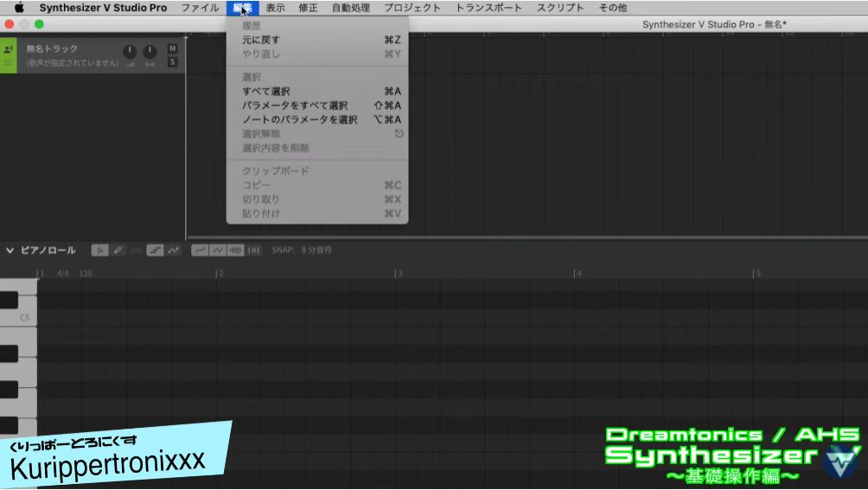
Task: Open the Synthesizer V Studio Pro app menu
Action: click(x=103, y=8)
